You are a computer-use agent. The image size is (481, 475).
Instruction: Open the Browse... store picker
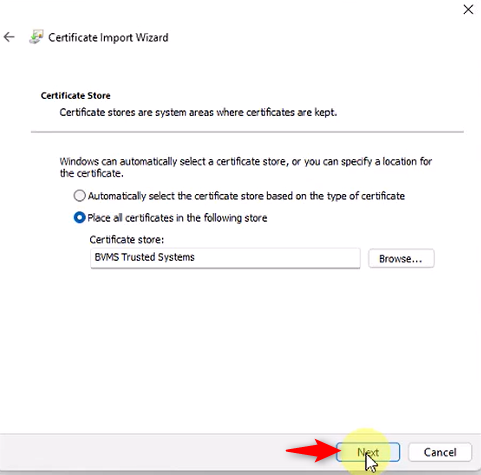pos(401,258)
